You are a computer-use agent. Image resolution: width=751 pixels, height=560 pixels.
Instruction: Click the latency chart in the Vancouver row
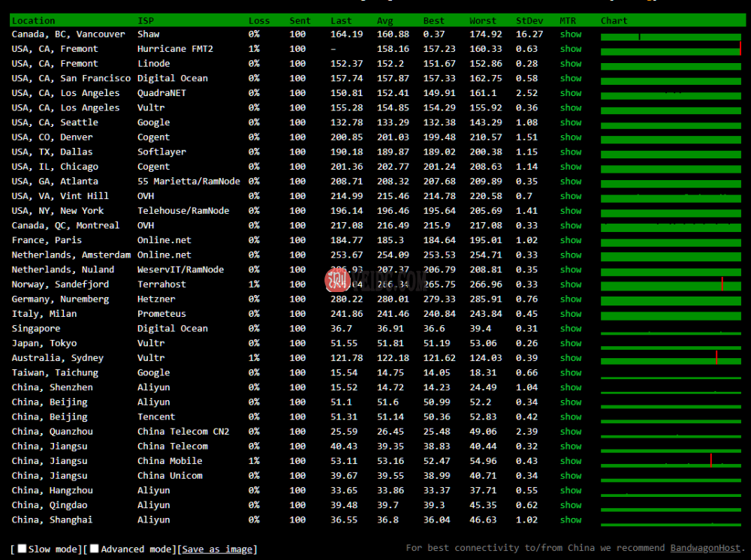671,37
